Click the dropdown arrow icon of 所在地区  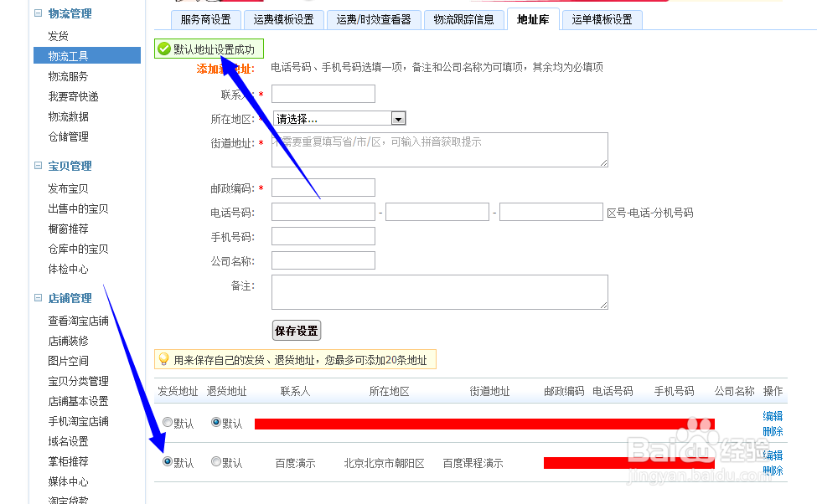point(398,117)
